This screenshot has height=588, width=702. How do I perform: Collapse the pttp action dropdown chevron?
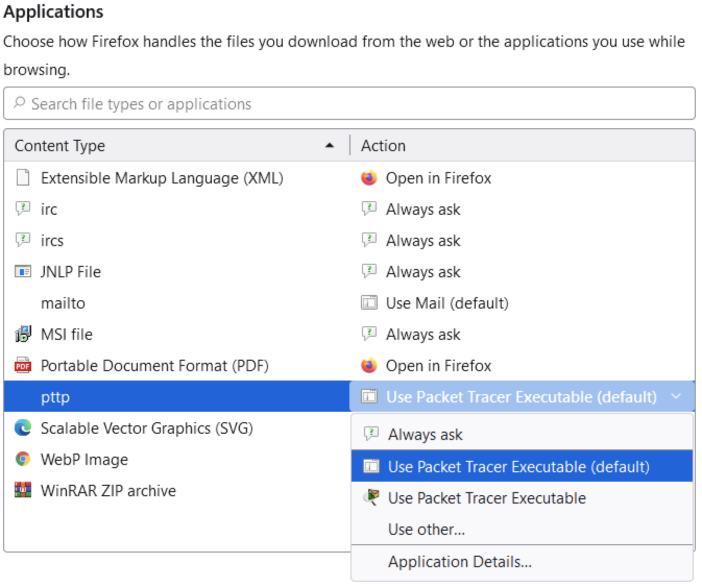click(676, 397)
